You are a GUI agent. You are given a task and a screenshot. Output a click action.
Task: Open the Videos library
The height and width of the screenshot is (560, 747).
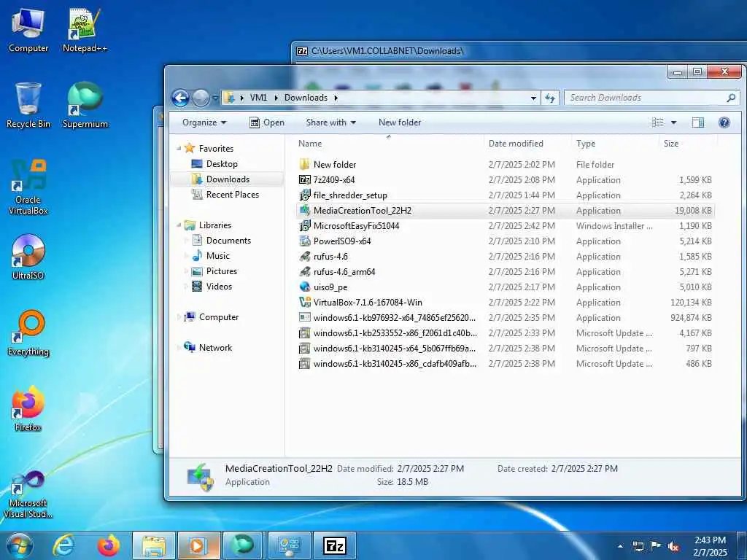point(212,286)
